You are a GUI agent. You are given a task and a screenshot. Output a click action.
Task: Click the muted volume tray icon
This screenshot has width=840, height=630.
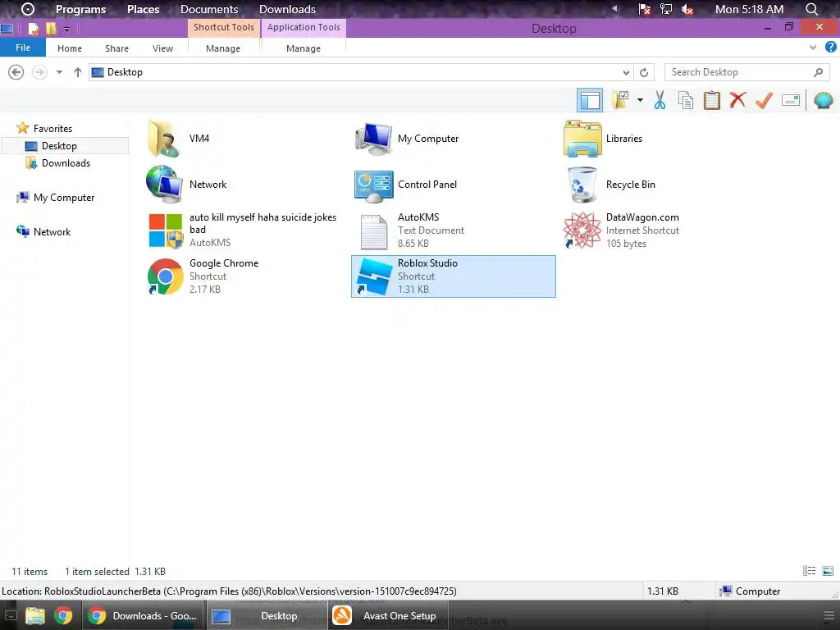click(x=687, y=9)
